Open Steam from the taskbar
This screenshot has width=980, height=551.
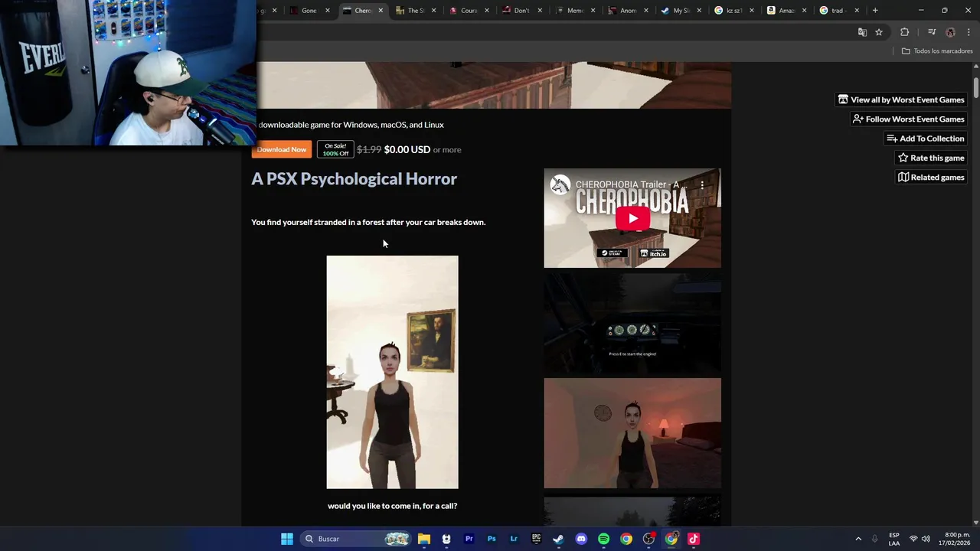coord(559,539)
